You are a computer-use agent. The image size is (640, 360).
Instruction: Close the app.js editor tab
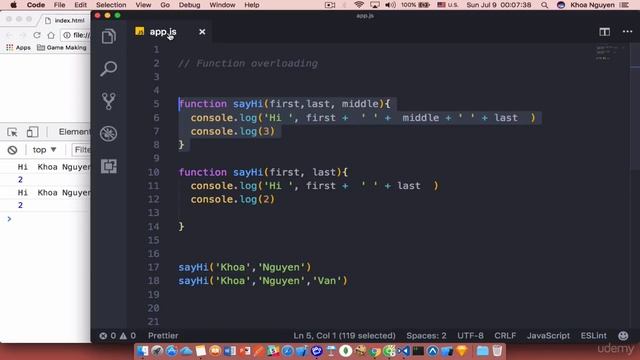point(202,32)
